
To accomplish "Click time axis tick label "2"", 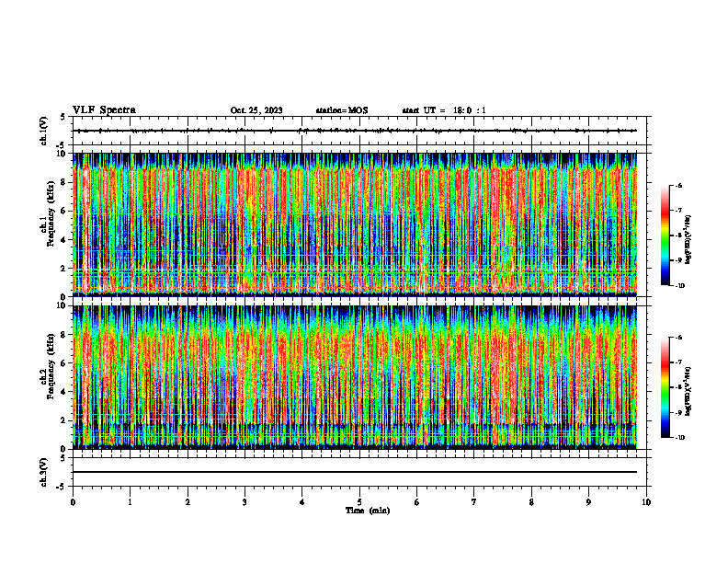I will 188,502.
